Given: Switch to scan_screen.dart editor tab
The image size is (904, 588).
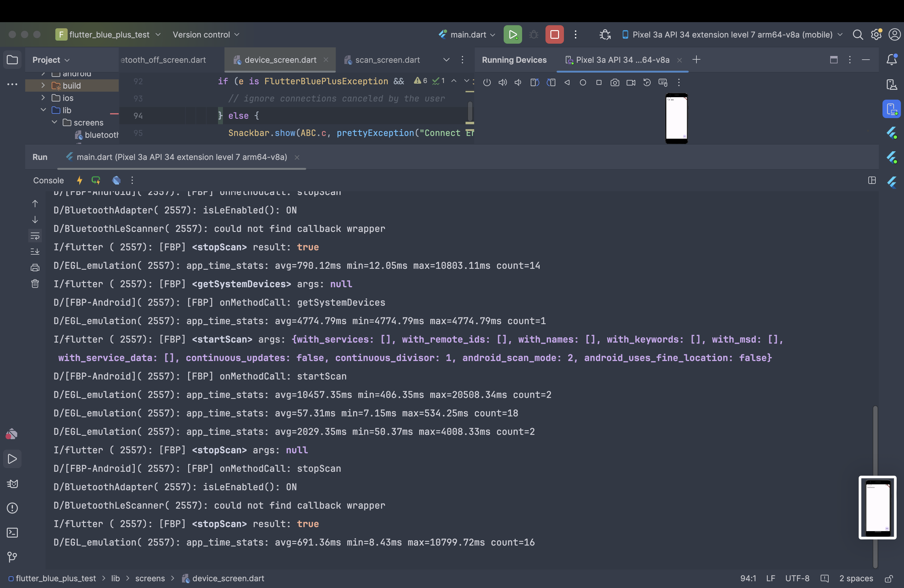Looking at the screenshot, I should click(387, 60).
